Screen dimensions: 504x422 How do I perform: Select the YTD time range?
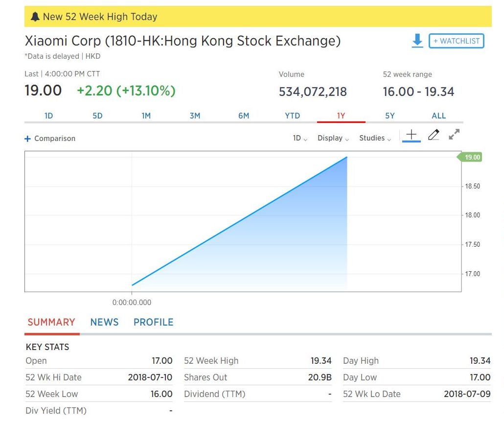click(292, 116)
